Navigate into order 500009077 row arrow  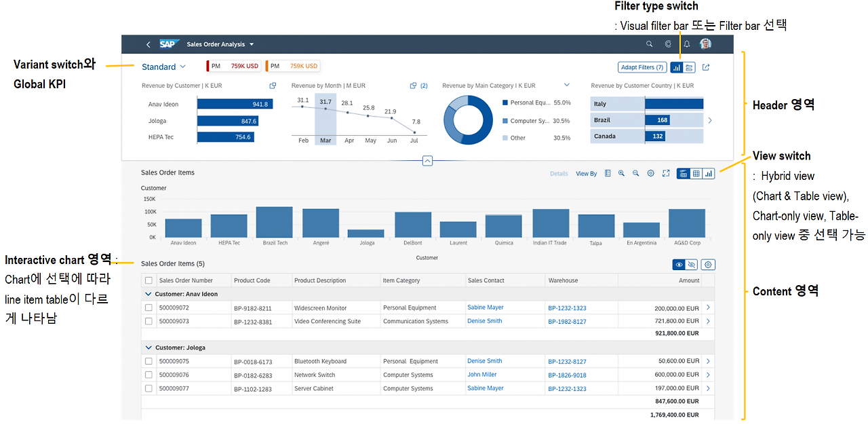coord(708,388)
